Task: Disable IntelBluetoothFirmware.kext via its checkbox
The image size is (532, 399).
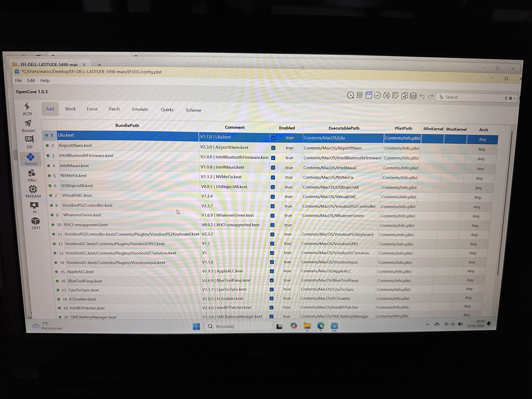Action: tap(273, 158)
